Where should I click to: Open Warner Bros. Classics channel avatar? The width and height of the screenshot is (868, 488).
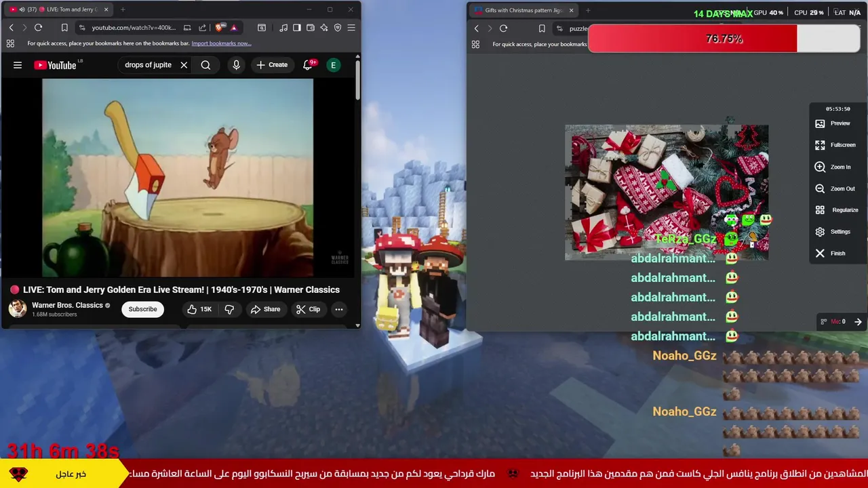[x=18, y=309]
